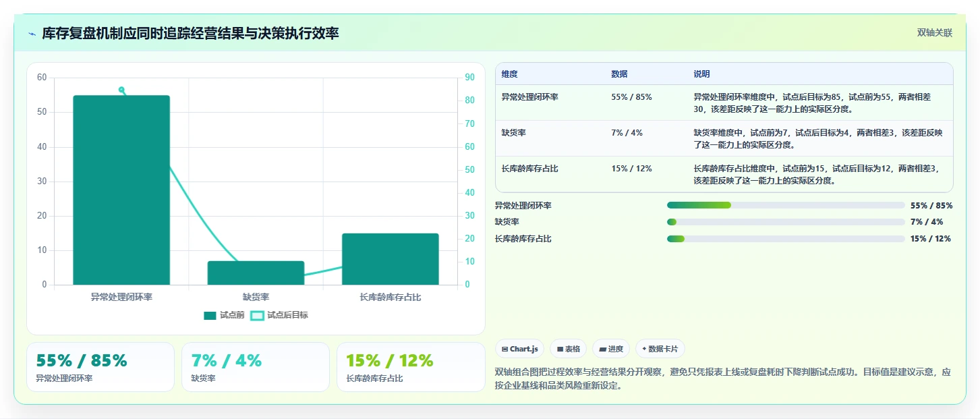Toggle the 试点后目标 legend swatch

point(257,315)
